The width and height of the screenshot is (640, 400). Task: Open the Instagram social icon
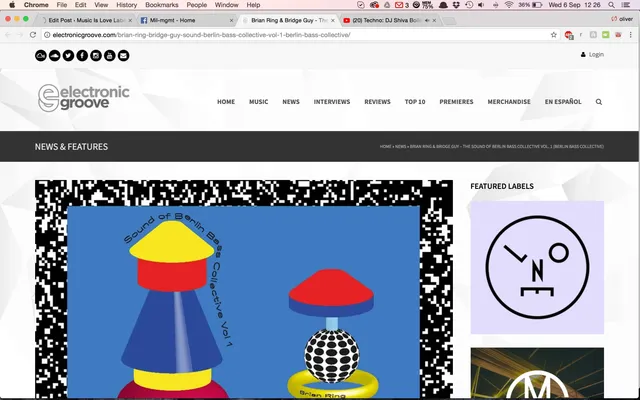pos(96,55)
